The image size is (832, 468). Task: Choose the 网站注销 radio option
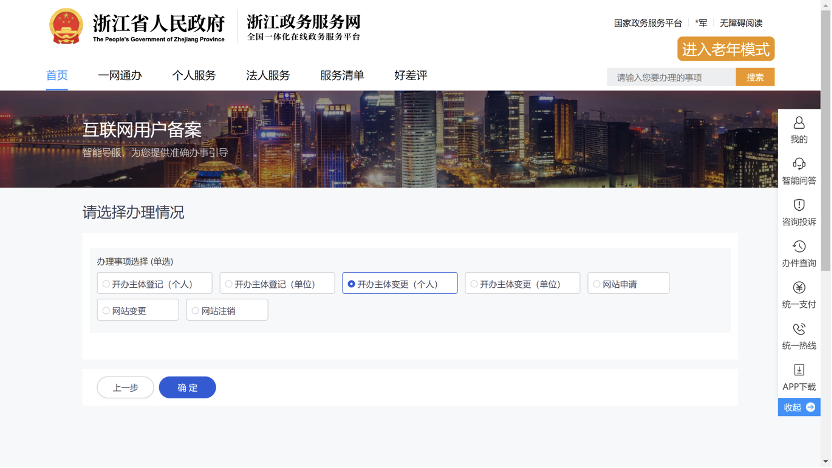point(195,311)
